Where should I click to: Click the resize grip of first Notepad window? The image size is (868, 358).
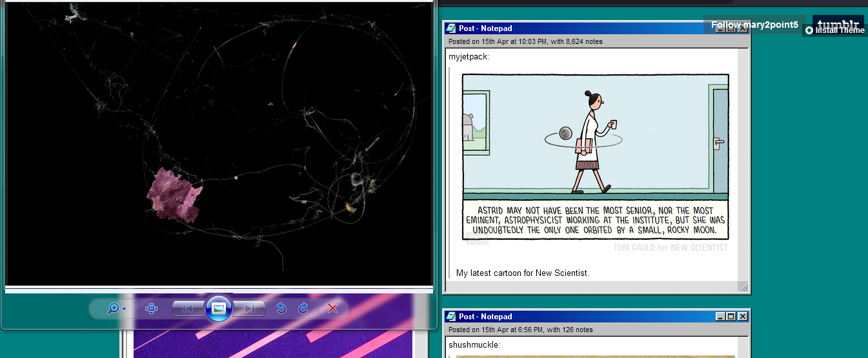tap(743, 288)
